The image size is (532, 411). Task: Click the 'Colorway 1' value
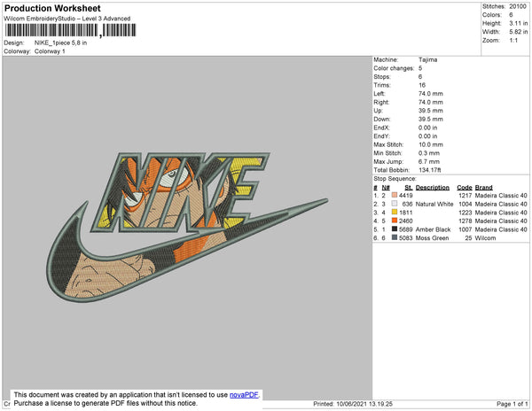50,51
